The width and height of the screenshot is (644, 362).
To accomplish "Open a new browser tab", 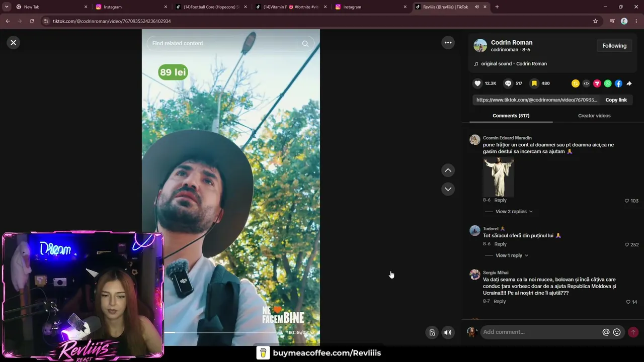I will [x=497, y=7].
